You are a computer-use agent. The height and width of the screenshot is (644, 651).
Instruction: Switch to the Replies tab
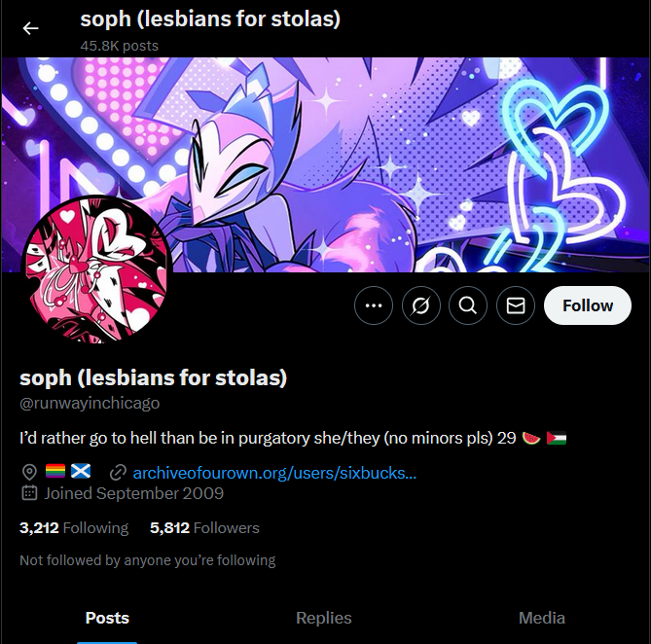coord(324,618)
